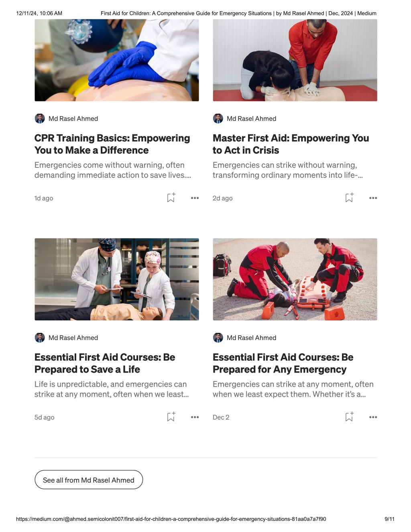Click author avatar above CPR Training Basics
Screen dimensions: 411x532
click(x=40, y=118)
